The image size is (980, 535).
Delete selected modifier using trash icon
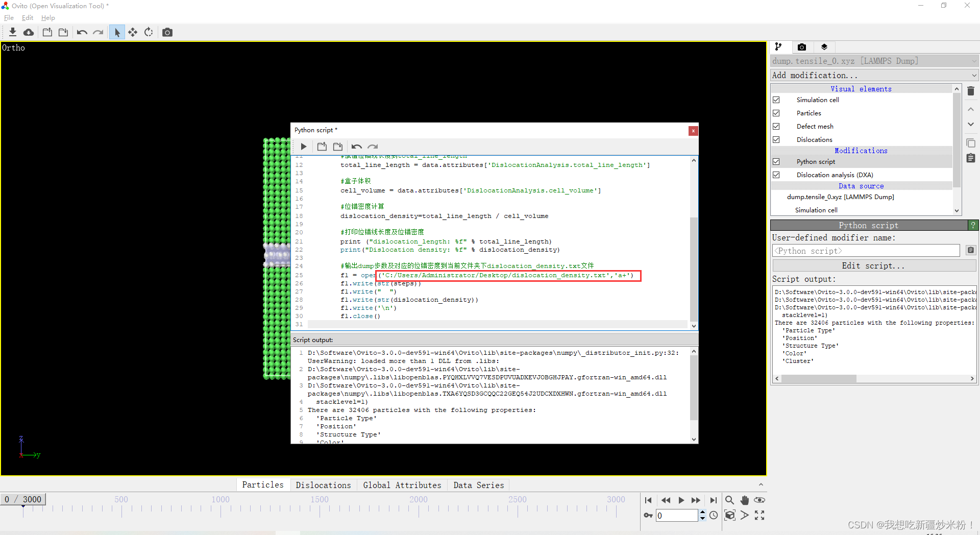pos(971,91)
